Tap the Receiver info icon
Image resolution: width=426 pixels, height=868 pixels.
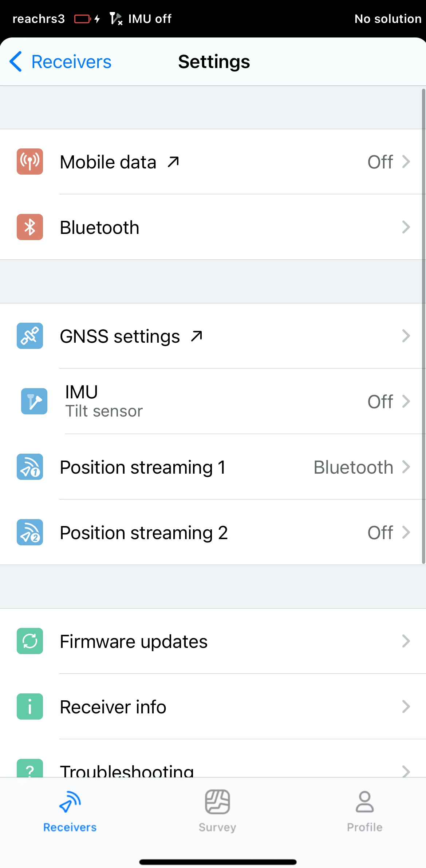pyautogui.click(x=30, y=706)
